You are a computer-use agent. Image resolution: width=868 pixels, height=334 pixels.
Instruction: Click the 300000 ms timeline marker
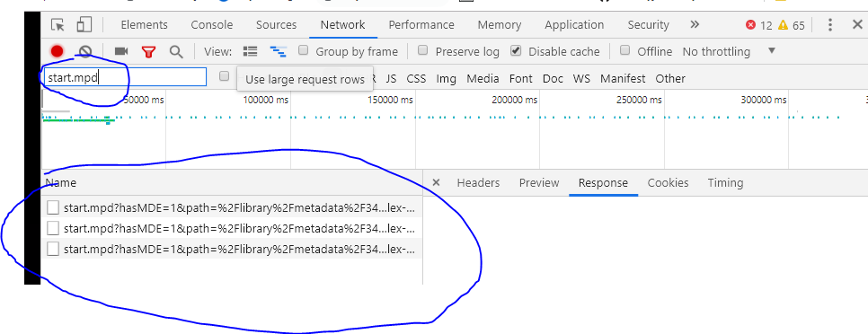(764, 100)
